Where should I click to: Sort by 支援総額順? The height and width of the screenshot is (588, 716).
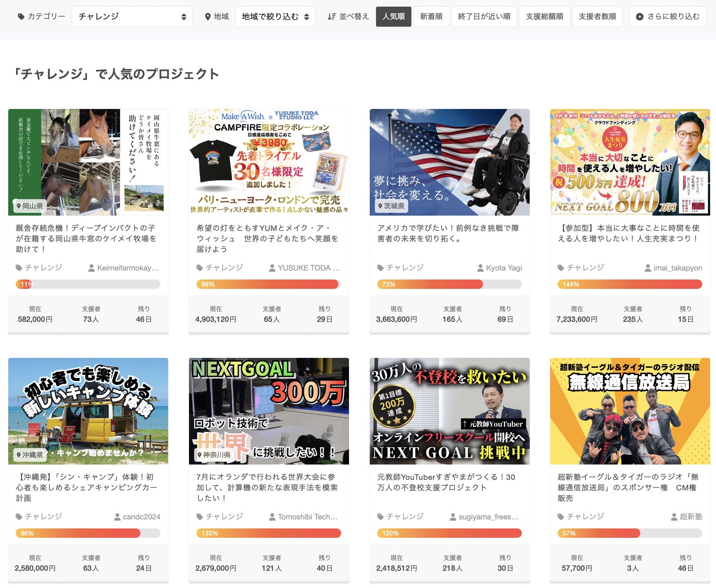tap(544, 17)
